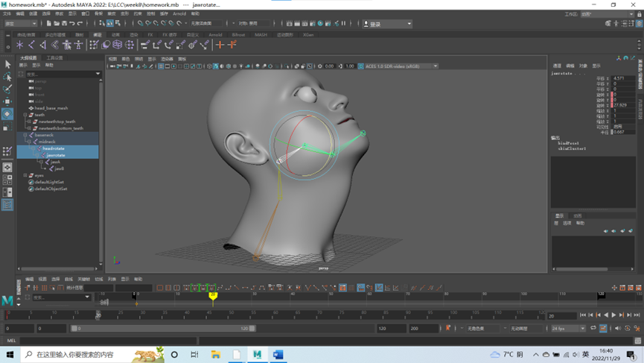Toggle the loop playback icon

593,329
